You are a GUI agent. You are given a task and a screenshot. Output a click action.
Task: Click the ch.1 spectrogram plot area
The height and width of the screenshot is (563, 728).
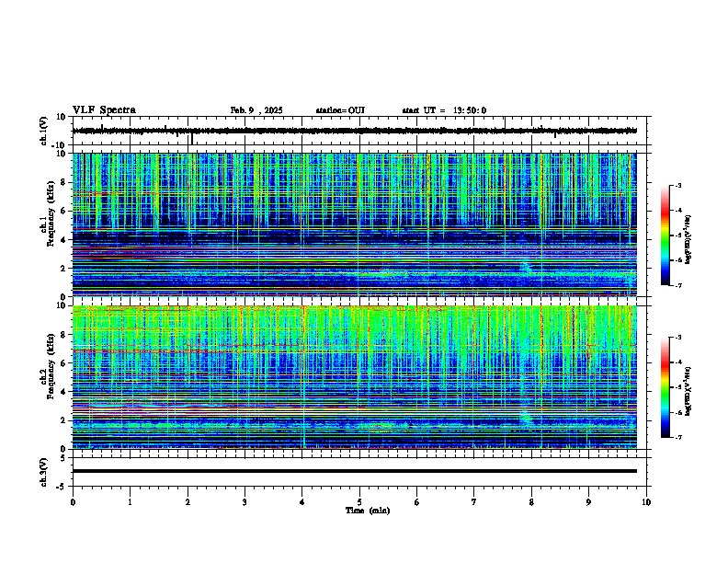pos(355,224)
